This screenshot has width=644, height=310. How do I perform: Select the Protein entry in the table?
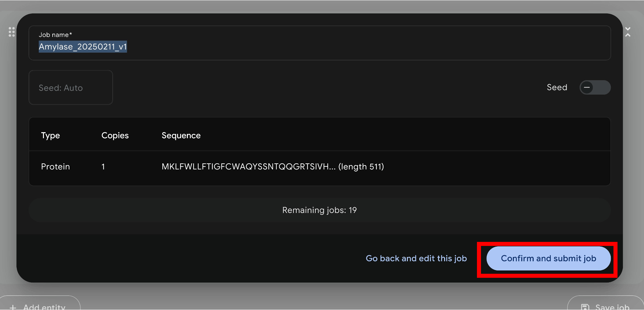(x=55, y=167)
